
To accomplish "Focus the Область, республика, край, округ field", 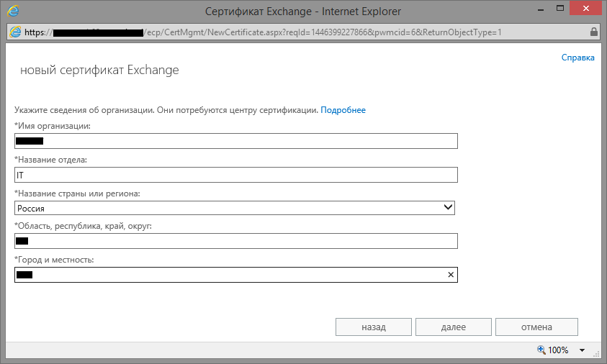I will pyautogui.click(x=236, y=241).
